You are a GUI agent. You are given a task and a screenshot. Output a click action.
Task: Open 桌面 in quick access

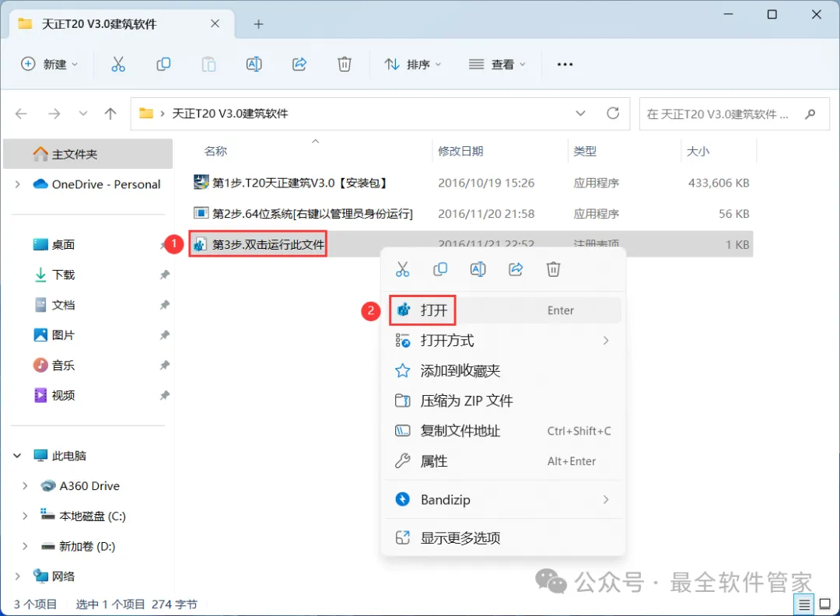(63, 245)
